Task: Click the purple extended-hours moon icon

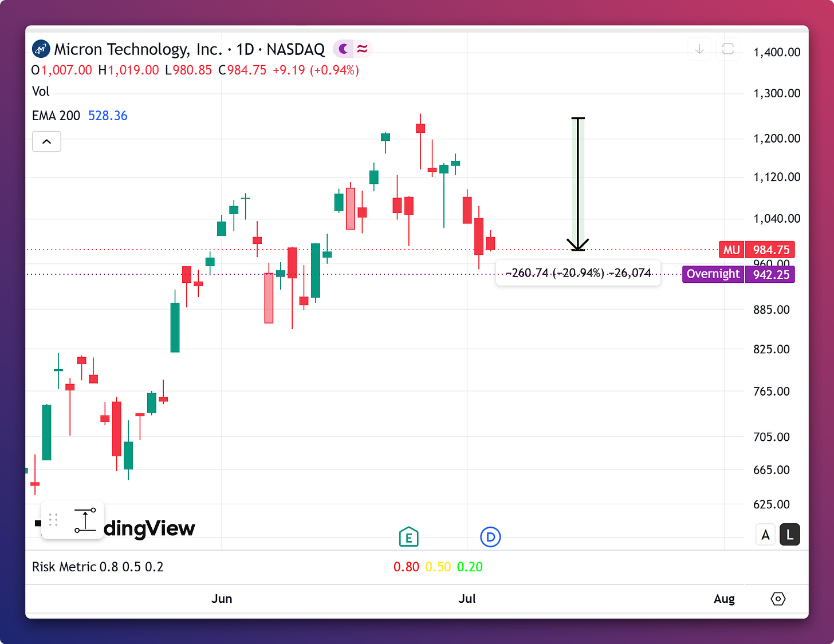Action: pos(344,49)
